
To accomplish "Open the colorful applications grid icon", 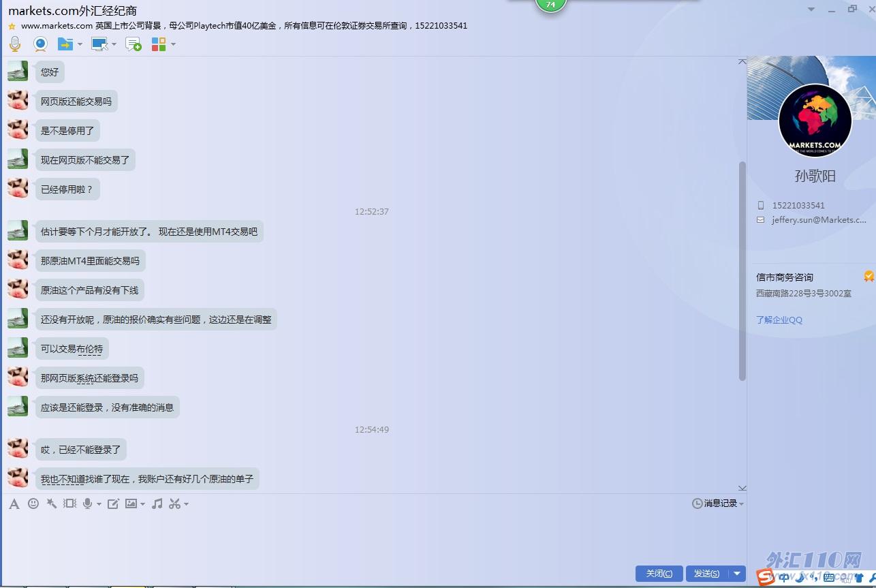I will click(159, 44).
